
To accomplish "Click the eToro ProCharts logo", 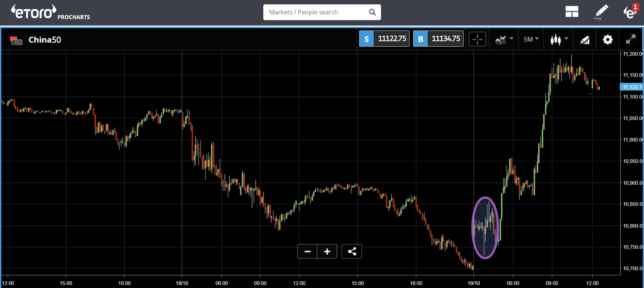I will coord(50,12).
